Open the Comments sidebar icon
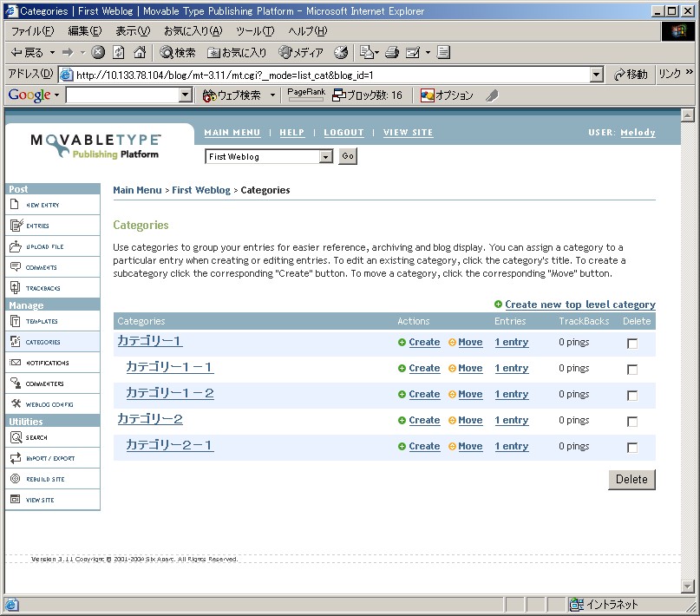Screen dimensions: 700x616 point(16,267)
